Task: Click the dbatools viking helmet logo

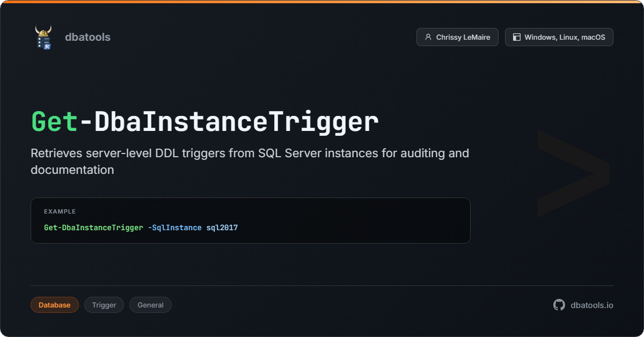Action: click(43, 37)
